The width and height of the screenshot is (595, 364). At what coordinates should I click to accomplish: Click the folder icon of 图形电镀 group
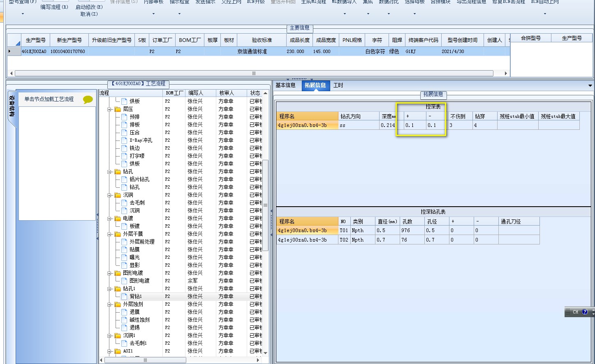(x=118, y=273)
